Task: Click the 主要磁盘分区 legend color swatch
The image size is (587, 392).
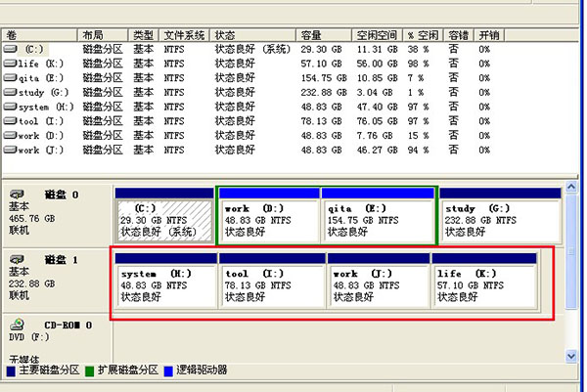Action: pos(10,370)
